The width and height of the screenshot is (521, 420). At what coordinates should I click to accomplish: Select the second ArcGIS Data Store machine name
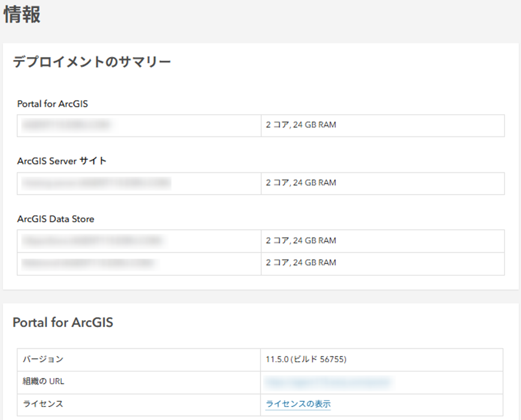coord(89,263)
